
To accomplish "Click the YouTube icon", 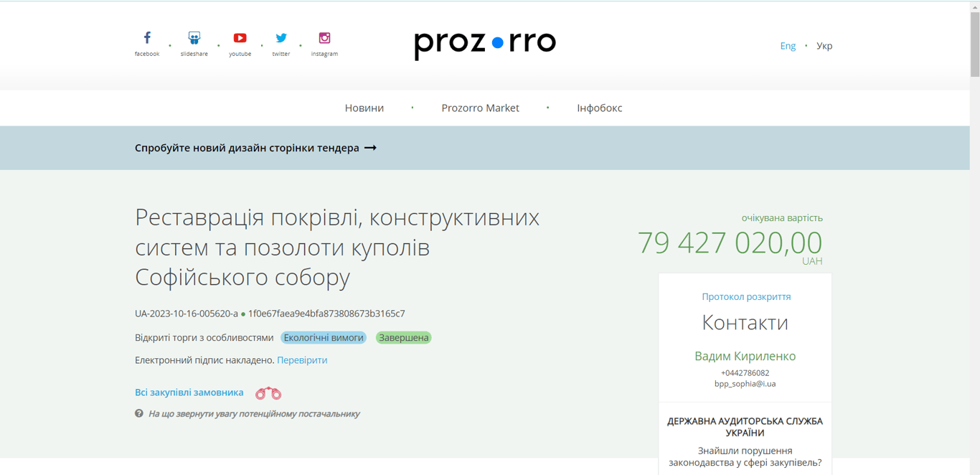I will click(x=240, y=38).
